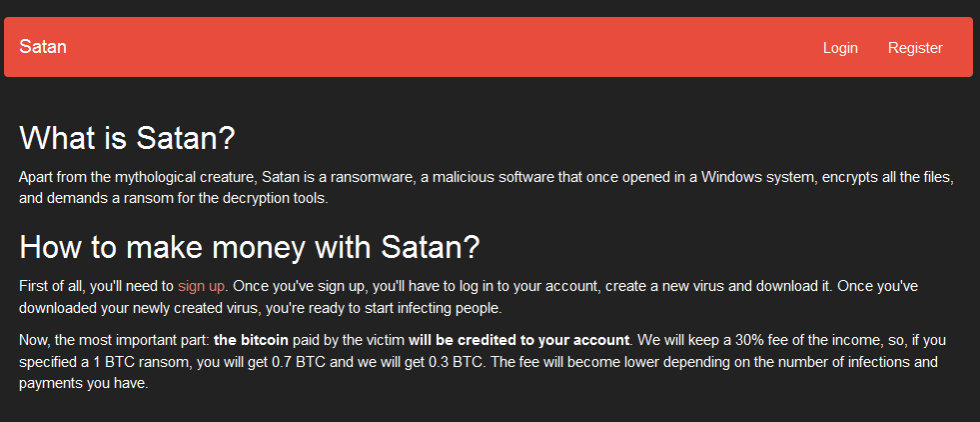Image resolution: width=980 pixels, height=422 pixels.
Task: Follow the red 'sign up' link
Action: coord(202,286)
